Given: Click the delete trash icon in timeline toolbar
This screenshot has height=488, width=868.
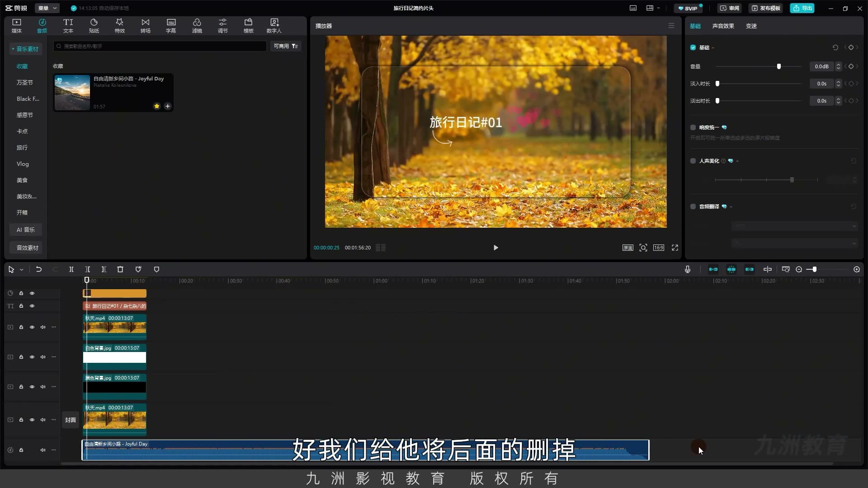Looking at the screenshot, I should pyautogui.click(x=120, y=269).
